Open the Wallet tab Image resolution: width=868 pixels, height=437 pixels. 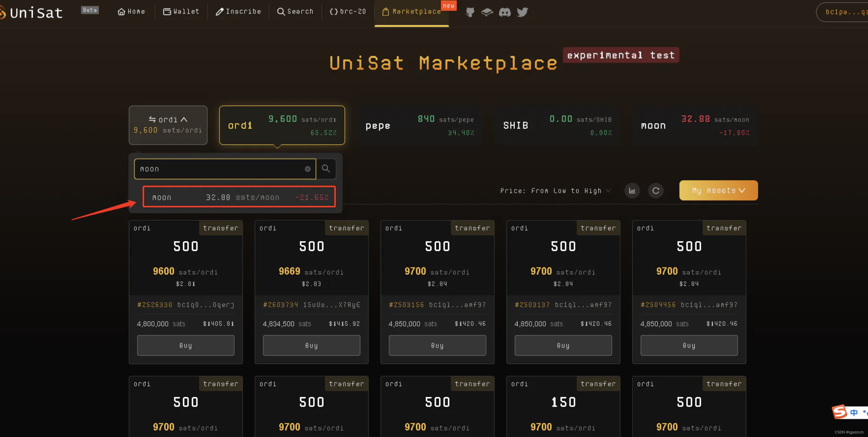pos(181,12)
